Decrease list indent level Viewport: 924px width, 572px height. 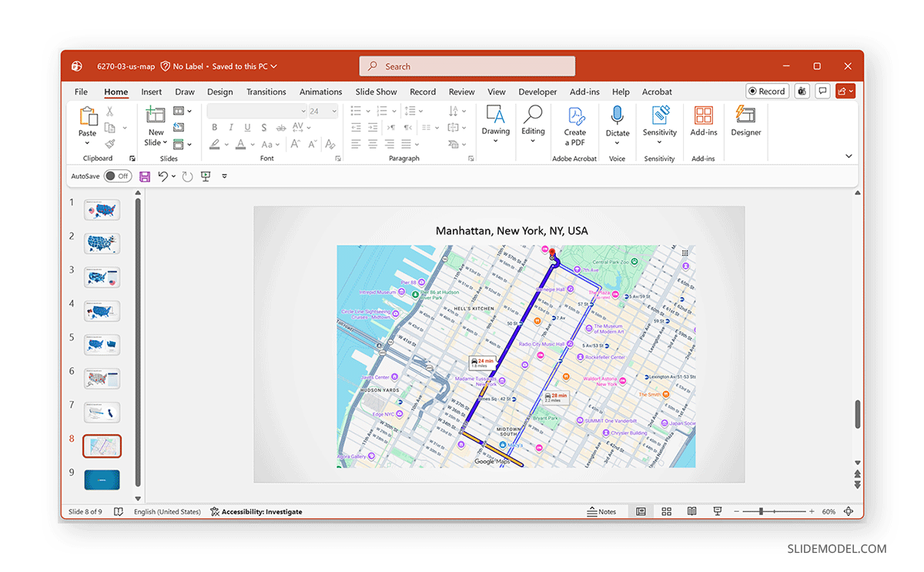pyautogui.click(x=356, y=128)
